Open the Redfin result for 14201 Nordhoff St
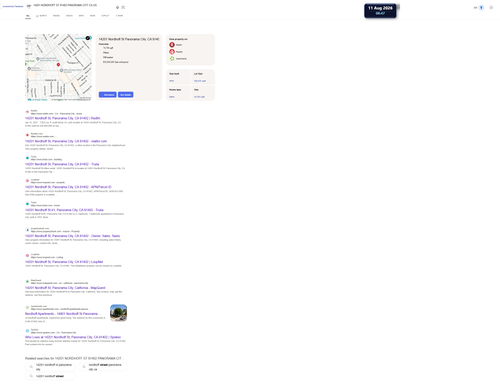 click(62, 118)
